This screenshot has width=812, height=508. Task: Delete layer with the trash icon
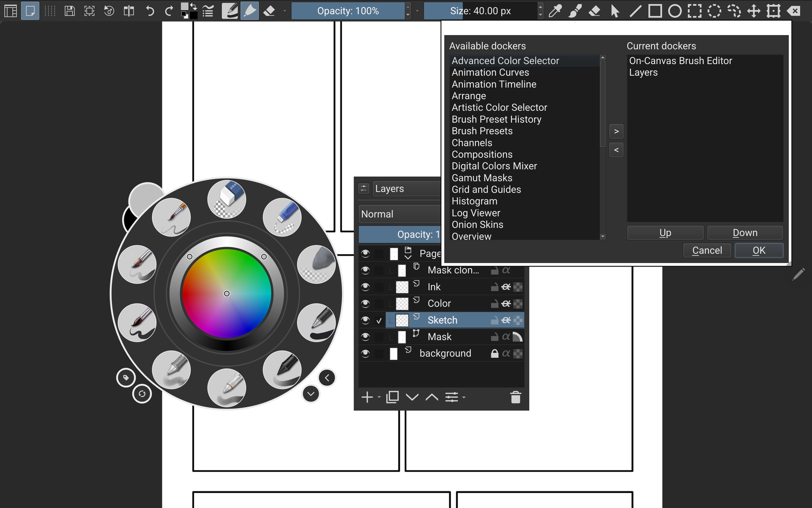click(515, 397)
